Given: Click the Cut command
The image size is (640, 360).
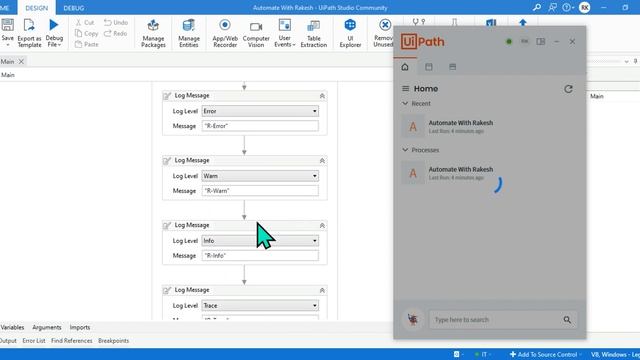Looking at the screenshot, I should (x=85, y=22).
